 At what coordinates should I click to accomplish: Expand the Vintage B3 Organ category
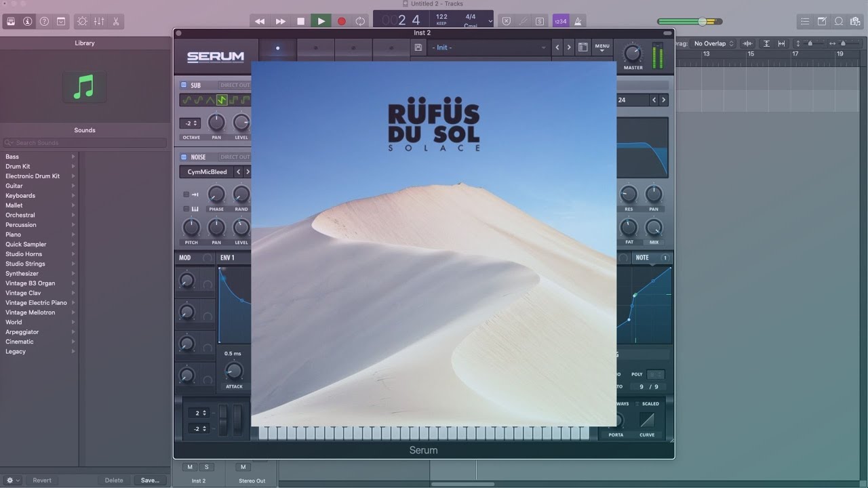73,283
